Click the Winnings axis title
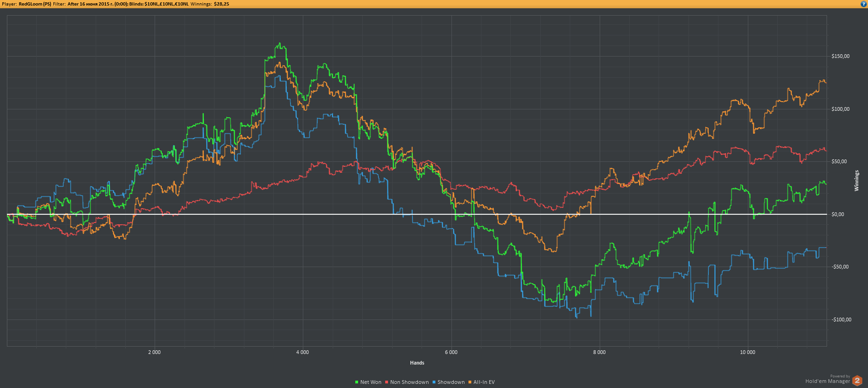 coord(856,181)
